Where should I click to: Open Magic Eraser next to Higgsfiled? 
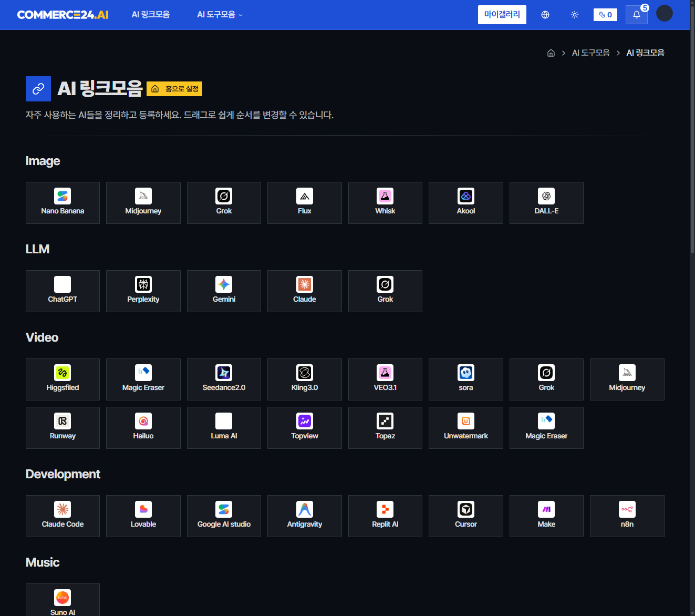tap(143, 379)
